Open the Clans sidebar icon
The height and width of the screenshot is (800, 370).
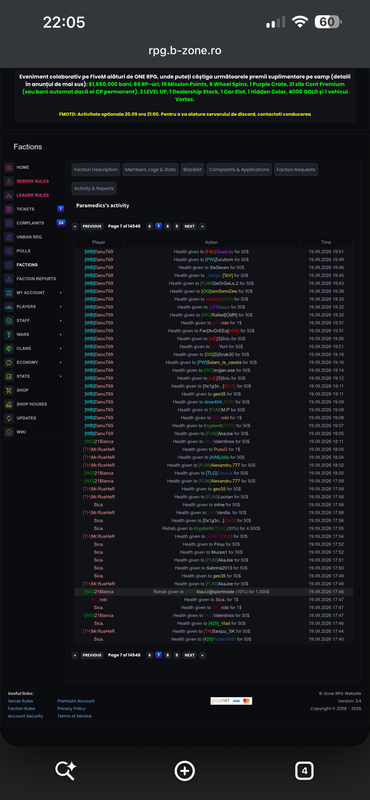9,348
